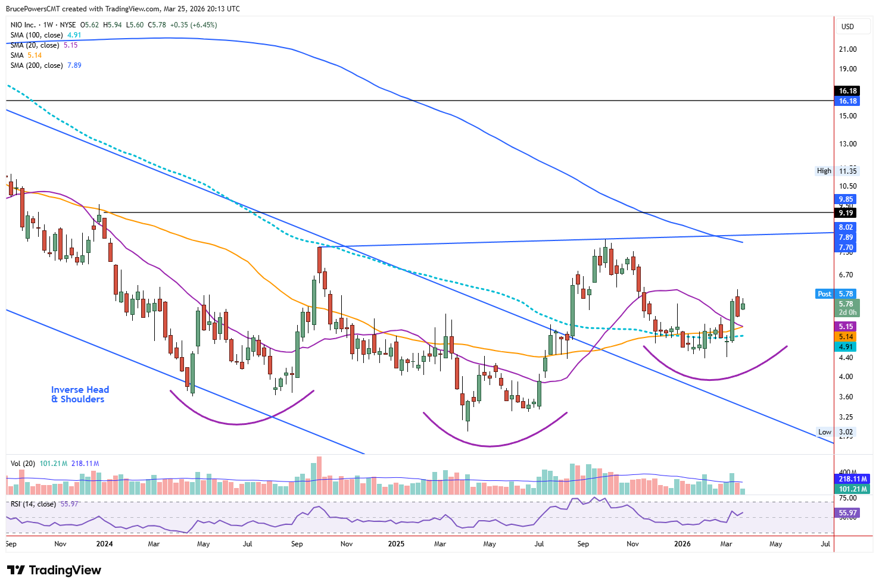879x588 pixels.
Task: Select the SMA (20, close) indicator legend
Action: pyautogui.click(x=43, y=45)
